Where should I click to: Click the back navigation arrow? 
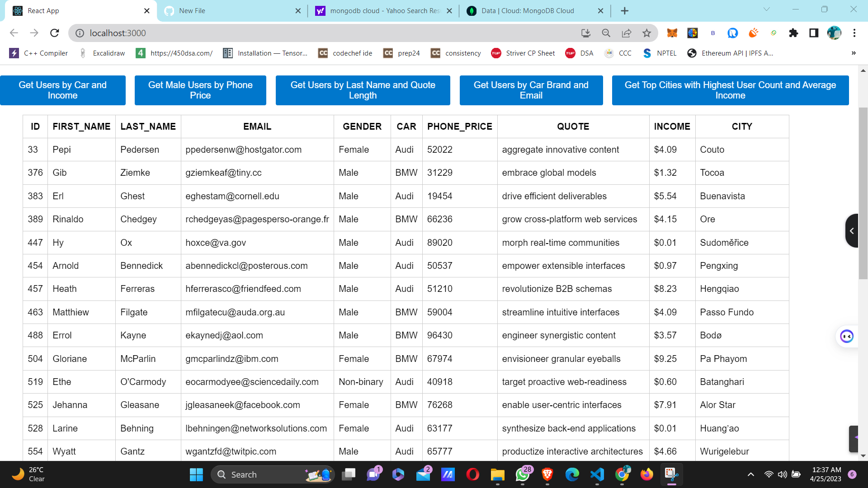[14, 33]
